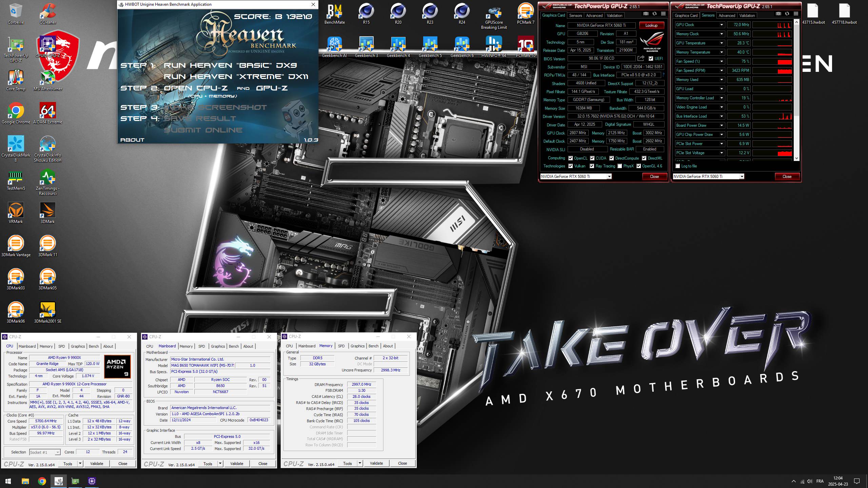Open GPU selector dropdown in GPU-Z Sensors window
The width and height of the screenshot is (868, 488).
point(742,177)
